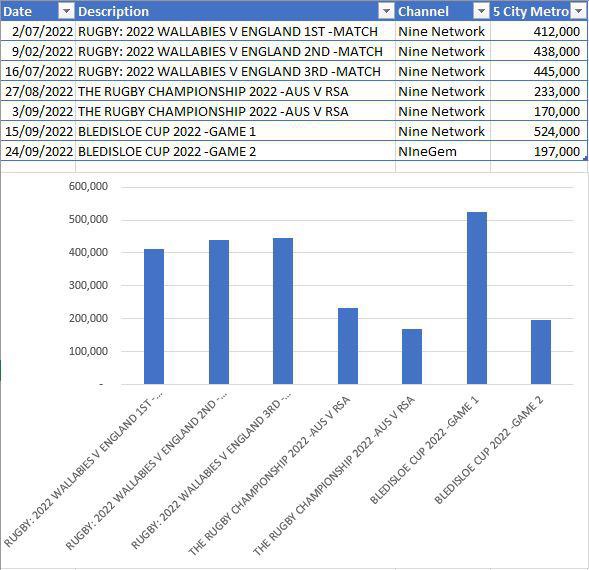The image size is (589, 570).
Task: Select date cell 9/02/2022
Action: tap(38, 51)
